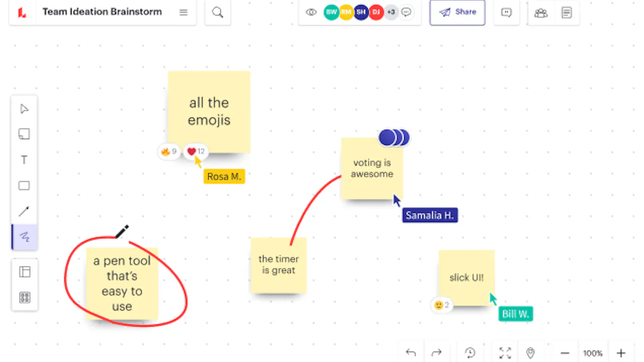Select the 'all the emojis' sticky note
This screenshot has width=644, height=362.
pyautogui.click(x=209, y=112)
